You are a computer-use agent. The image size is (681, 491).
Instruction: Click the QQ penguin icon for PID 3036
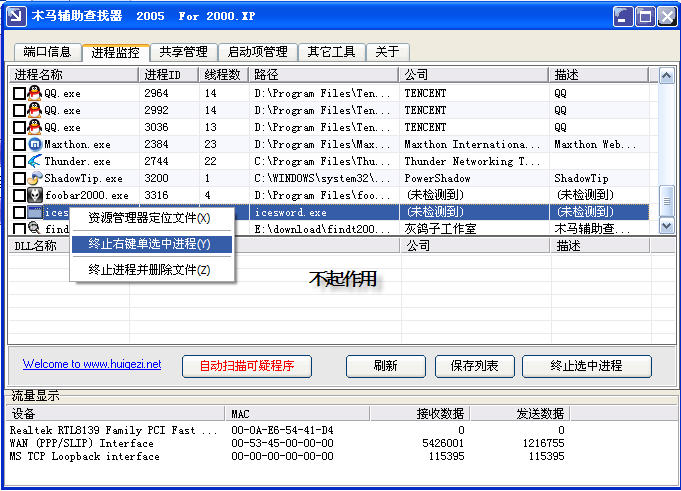click(x=35, y=127)
